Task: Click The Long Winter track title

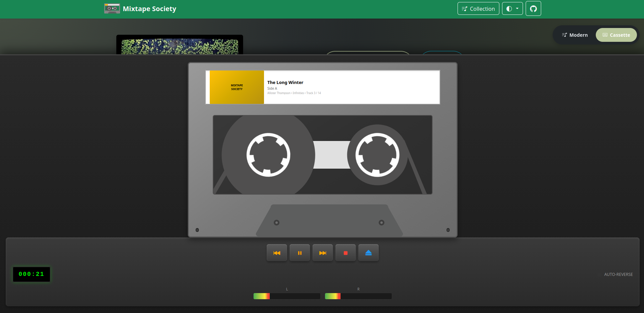Action: coord(285,82)
